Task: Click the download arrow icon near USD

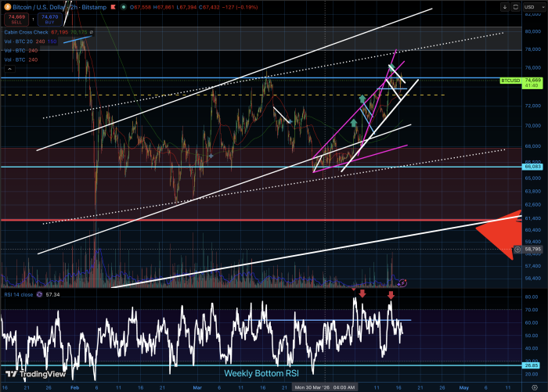Action: pyautogui.click(x=504, y=7)
